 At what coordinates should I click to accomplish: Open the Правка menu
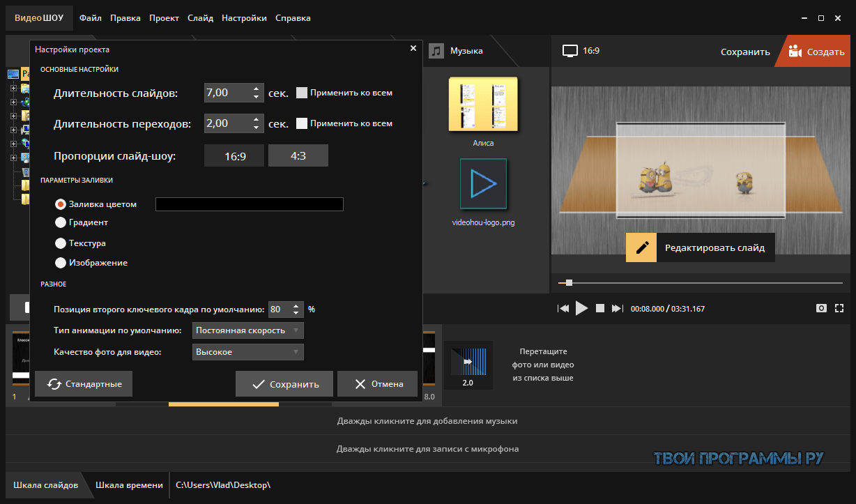[x=125, y=18]
